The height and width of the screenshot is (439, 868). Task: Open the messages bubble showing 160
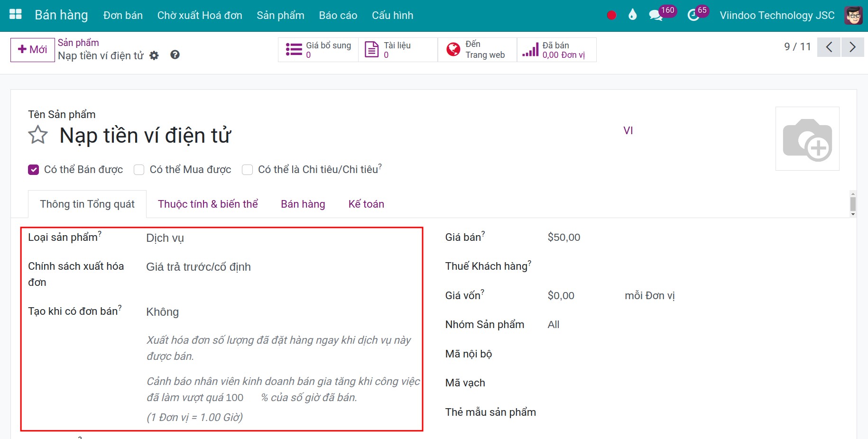coord(656,15)
